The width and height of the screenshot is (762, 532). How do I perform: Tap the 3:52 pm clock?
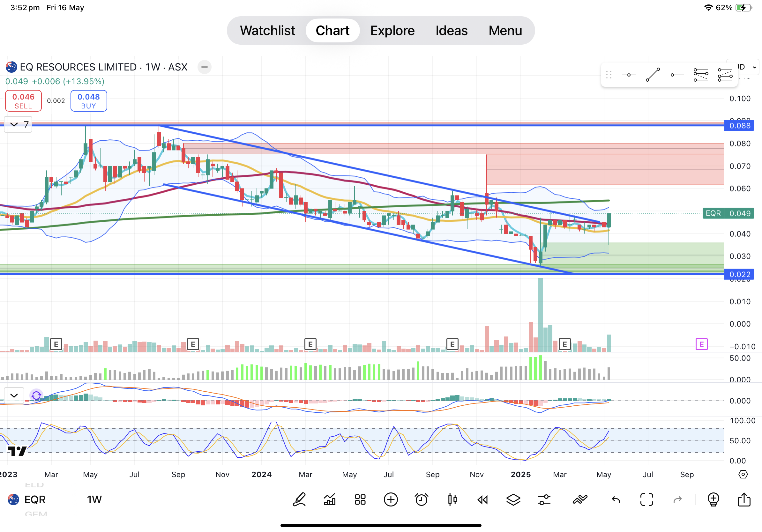[25, 7]
